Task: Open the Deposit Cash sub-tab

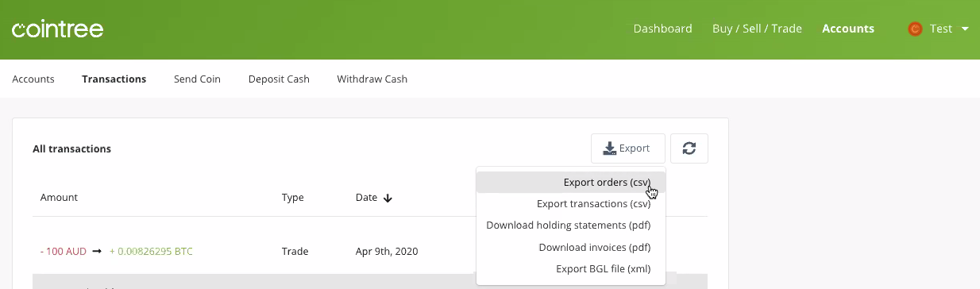Action: click(279, 79)
